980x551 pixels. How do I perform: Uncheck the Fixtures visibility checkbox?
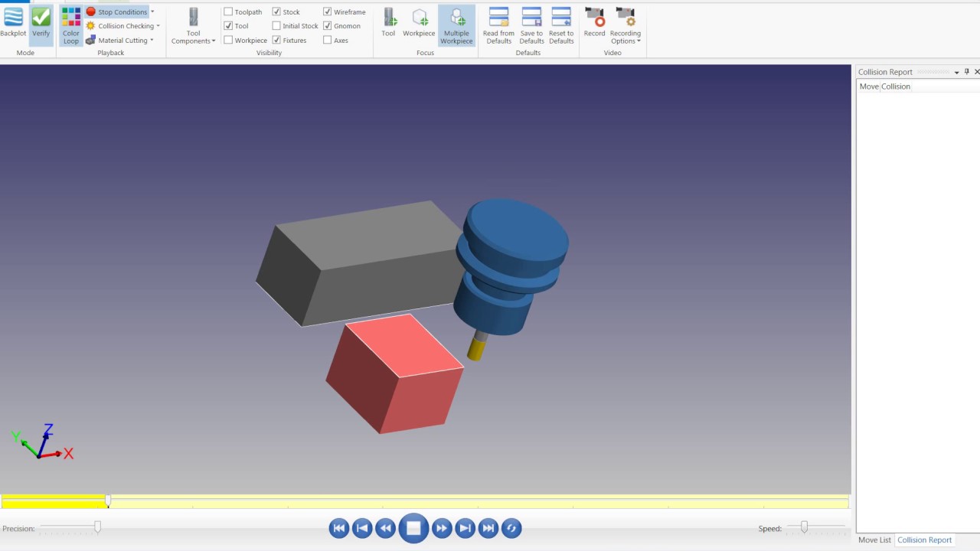tap(276, 41)
